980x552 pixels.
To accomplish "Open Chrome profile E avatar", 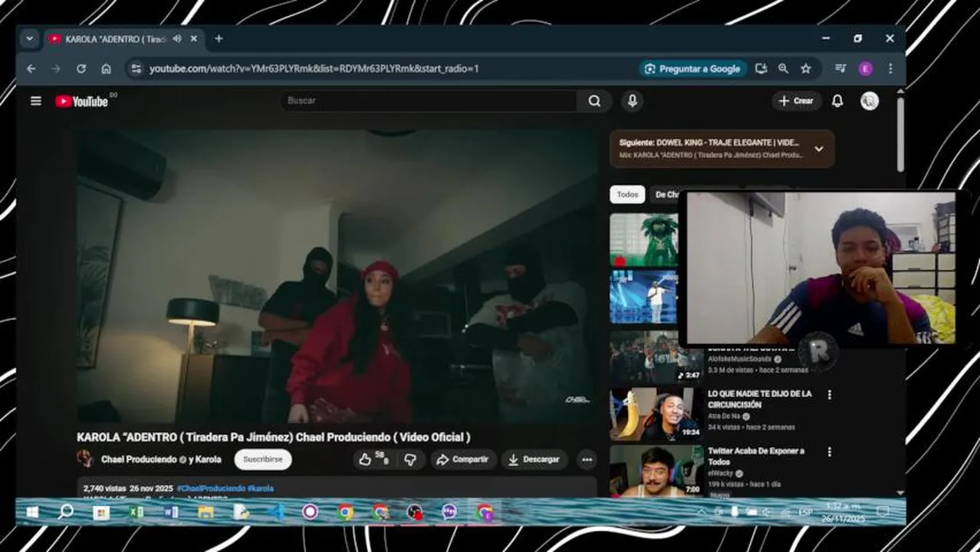I will click(x=866, y=68).
